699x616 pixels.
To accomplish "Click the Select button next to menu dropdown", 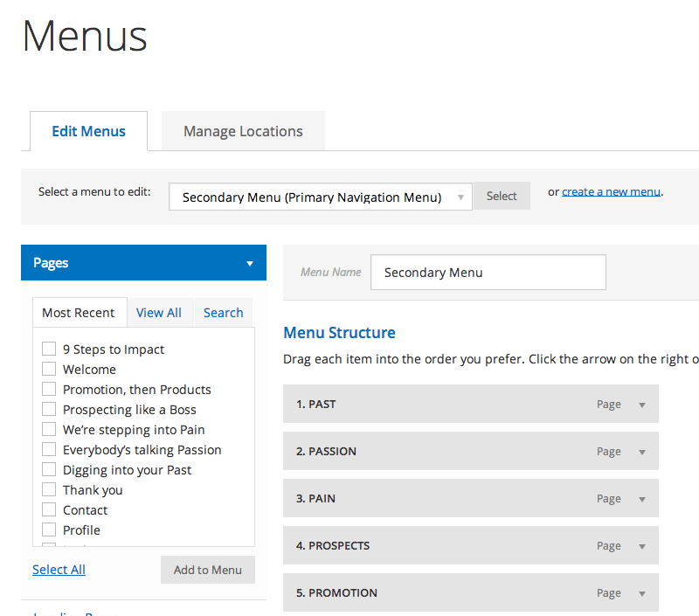I will (502, 196).
